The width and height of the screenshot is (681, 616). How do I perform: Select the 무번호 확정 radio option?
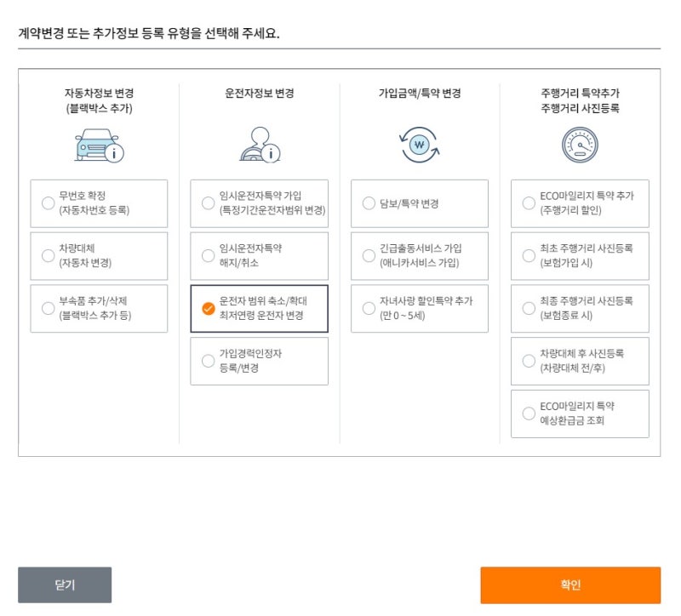point(99,203)
